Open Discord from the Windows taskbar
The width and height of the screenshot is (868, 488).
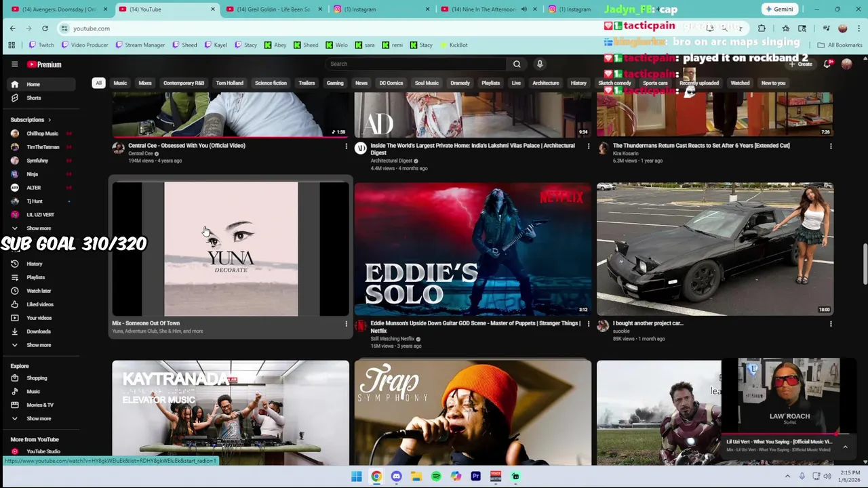(397, 476)
